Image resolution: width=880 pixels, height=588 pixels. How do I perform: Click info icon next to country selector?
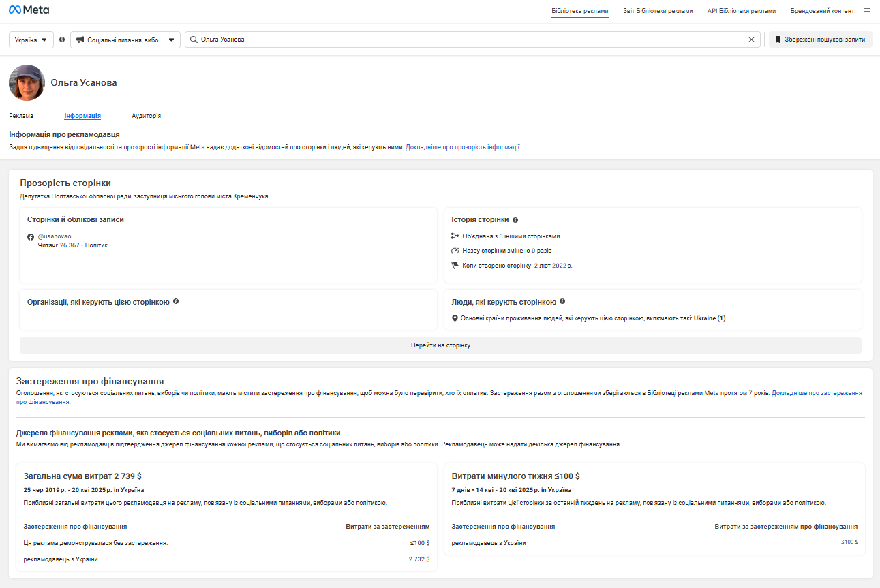click(x=62, y=40)
